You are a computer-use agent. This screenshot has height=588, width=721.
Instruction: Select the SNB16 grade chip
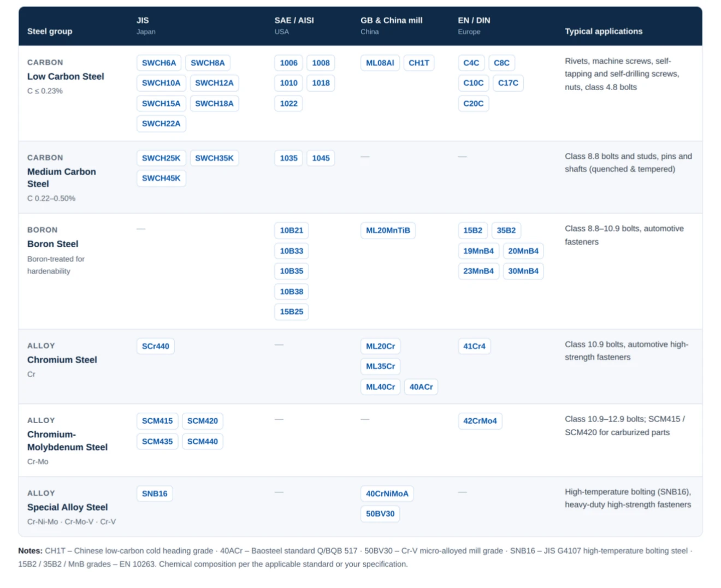pyautogui.click(x=155, y=494)
